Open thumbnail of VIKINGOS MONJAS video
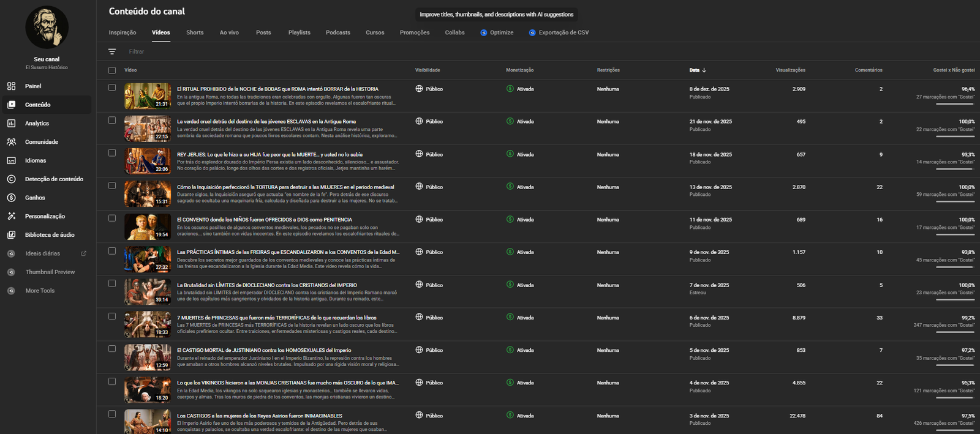Image resolution: width=980 pixels, height=434 pixels. coord(148,390)
